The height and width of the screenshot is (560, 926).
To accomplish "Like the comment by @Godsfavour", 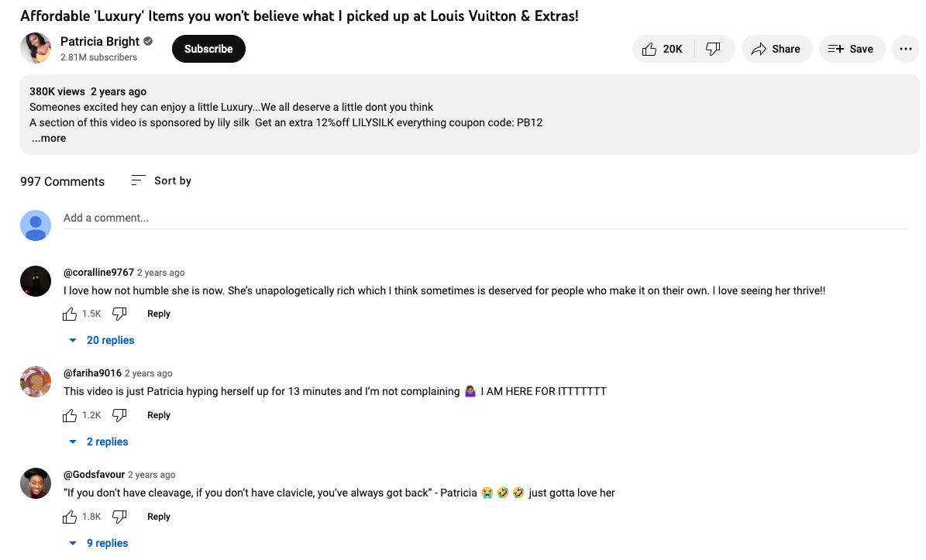I will click(70, 517).
